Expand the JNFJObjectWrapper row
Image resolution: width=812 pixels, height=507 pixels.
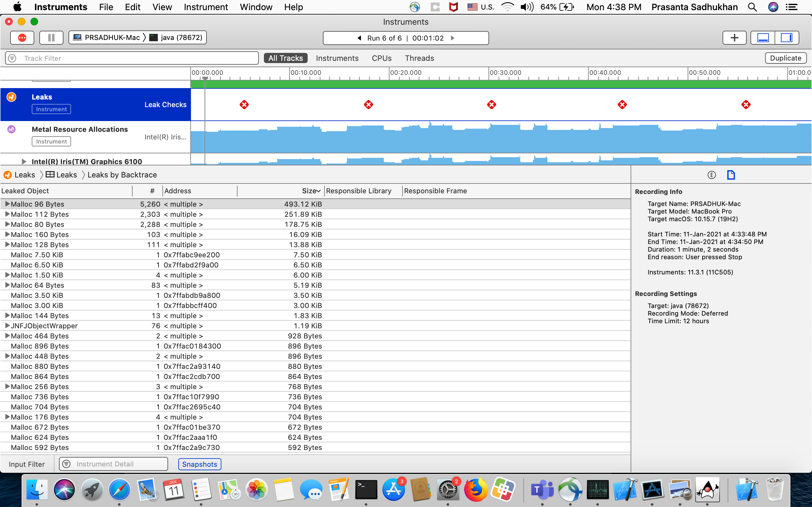[x=7, y=326]
